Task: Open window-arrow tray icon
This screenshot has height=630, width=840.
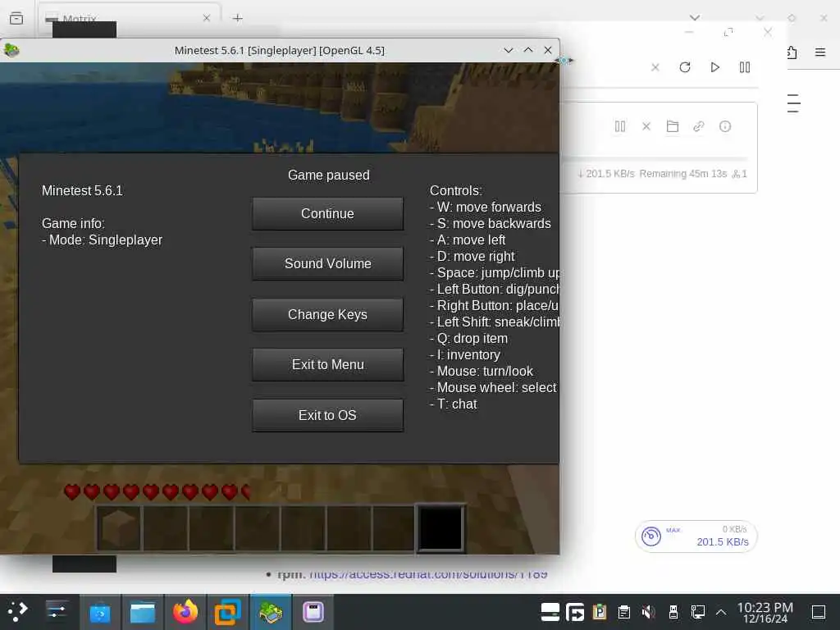Action: 575,612
